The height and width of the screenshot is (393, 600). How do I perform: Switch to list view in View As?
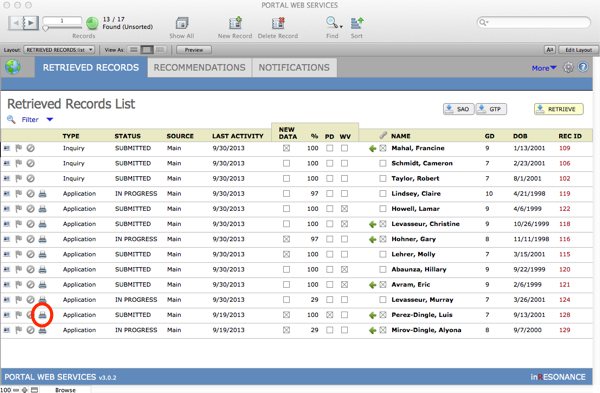click(x=147, y=50)
